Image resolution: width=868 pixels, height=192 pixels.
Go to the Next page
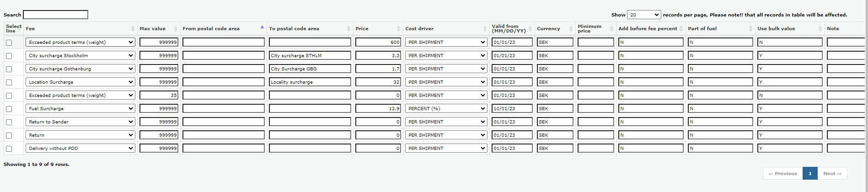[x=832, y=174]
